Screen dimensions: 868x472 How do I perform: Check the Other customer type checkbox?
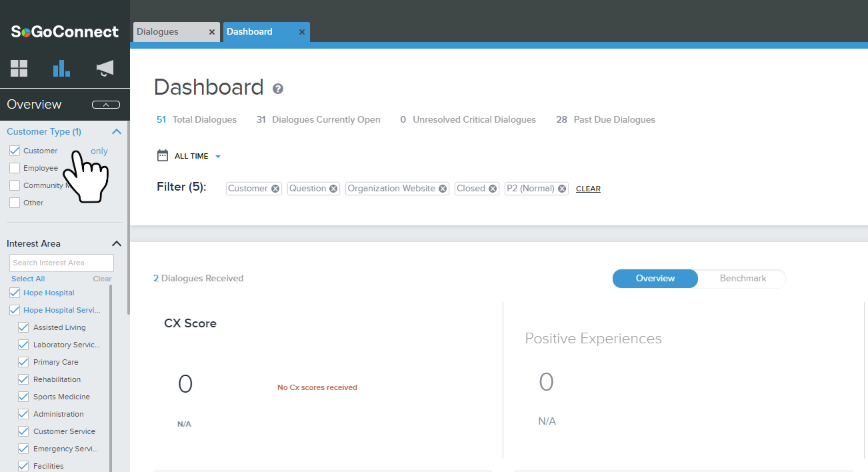pyautogui.click(x=15, y=203)
